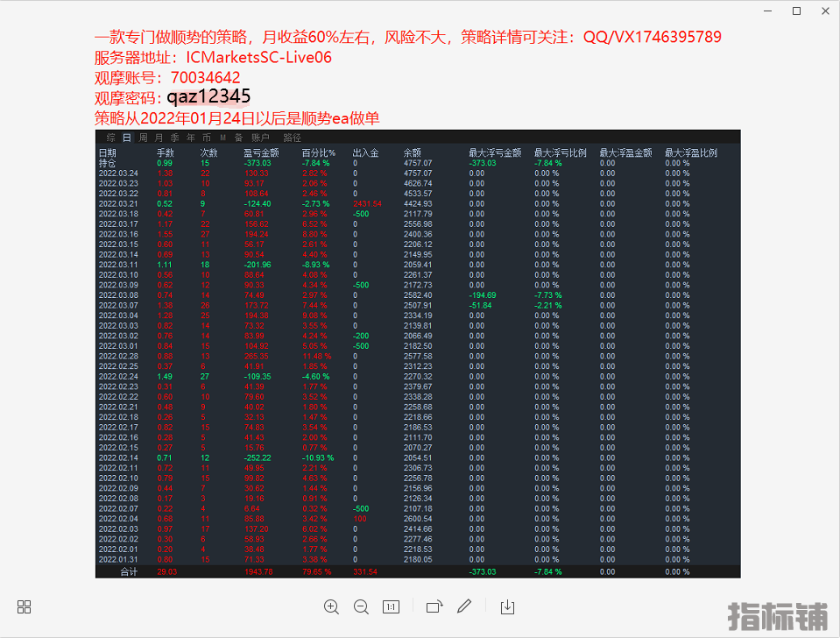Save the image with download icon
This screenshot has height=638, width=840.
coord(507,606)
